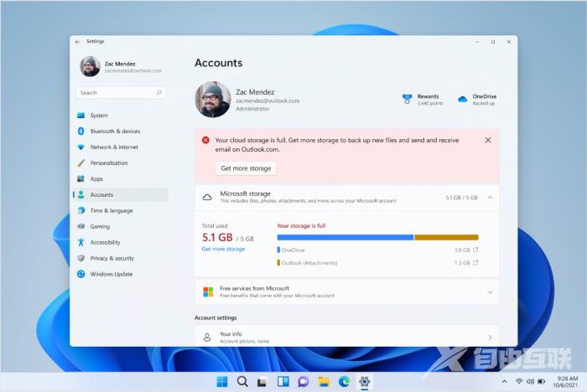Screen dimensions: 587x392
Task: Click the clock and date in taskbar
Action: click(x=566, y=381)
